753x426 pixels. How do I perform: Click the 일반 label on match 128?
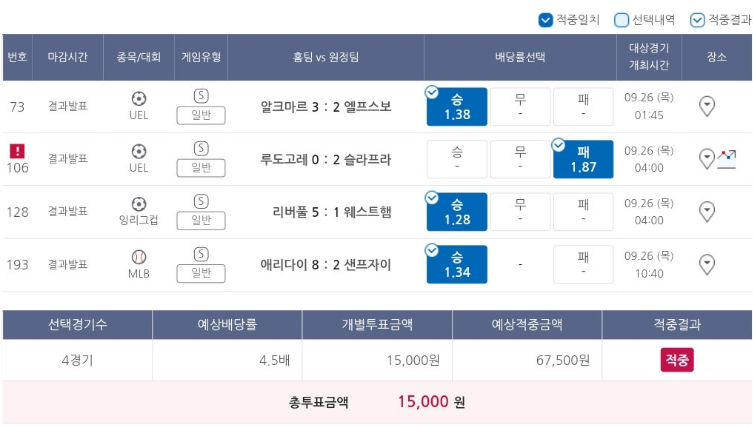tap(201, 220)
